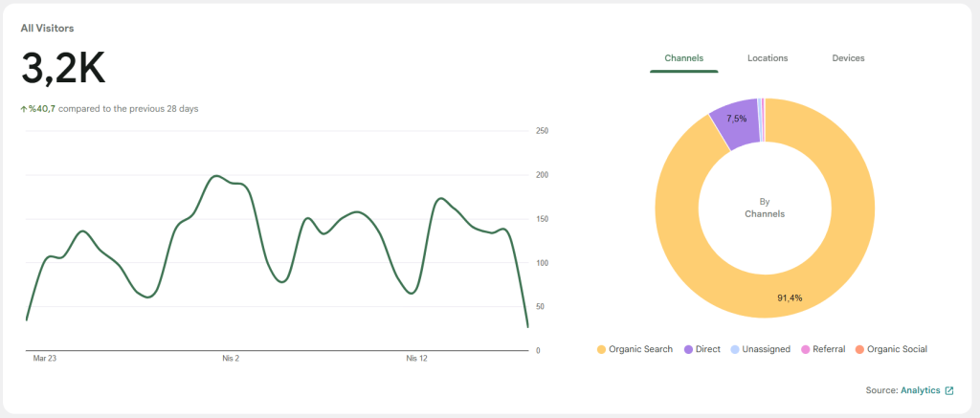Click the green up-arrow trend icon
980x418 pixels.
pyautogui.click(x=24, y=109)
